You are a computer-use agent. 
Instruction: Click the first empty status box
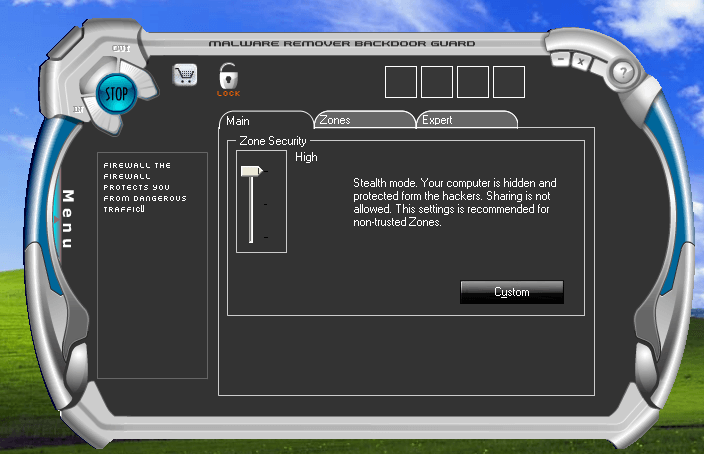point(401,82)
